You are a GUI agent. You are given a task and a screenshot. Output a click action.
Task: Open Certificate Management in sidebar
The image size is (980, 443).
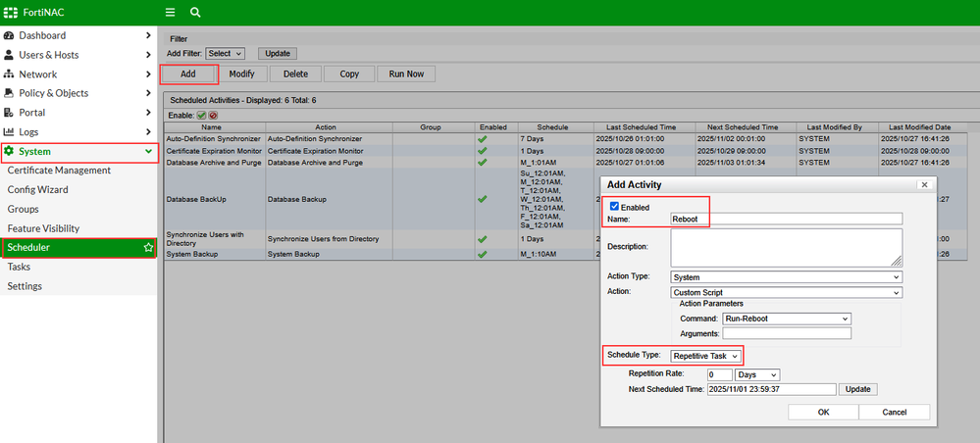click(x=59, y=171)
